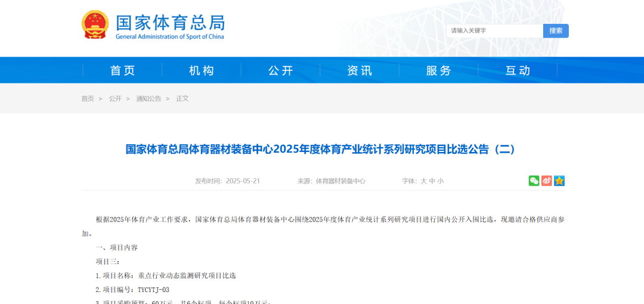Click General Administration of Sport of China subtitle
Viewport: 644px width, 304px height.
(170, 36)
